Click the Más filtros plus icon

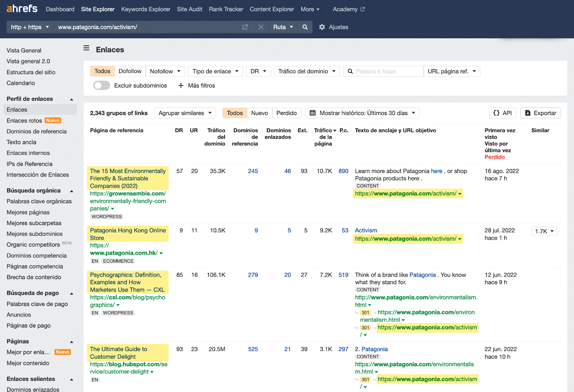181,85
